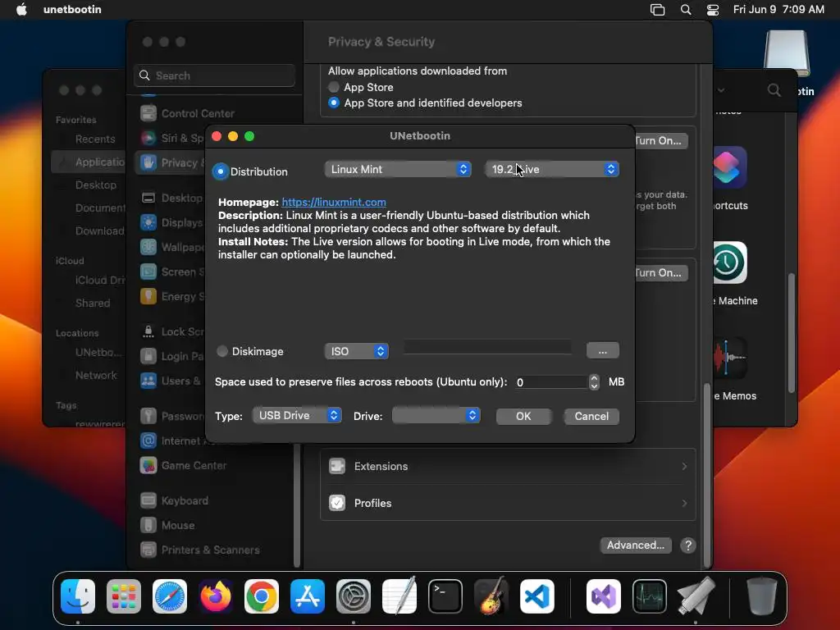
Task: Select the Distribution radio button
Action: pyautogui.click(x=220, y=171)
